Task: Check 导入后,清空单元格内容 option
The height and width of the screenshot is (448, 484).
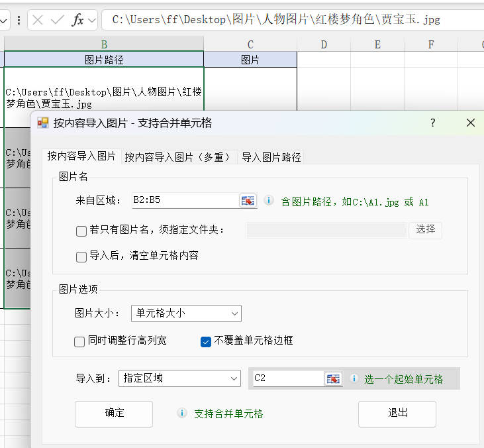Action: tap(81, 256)
